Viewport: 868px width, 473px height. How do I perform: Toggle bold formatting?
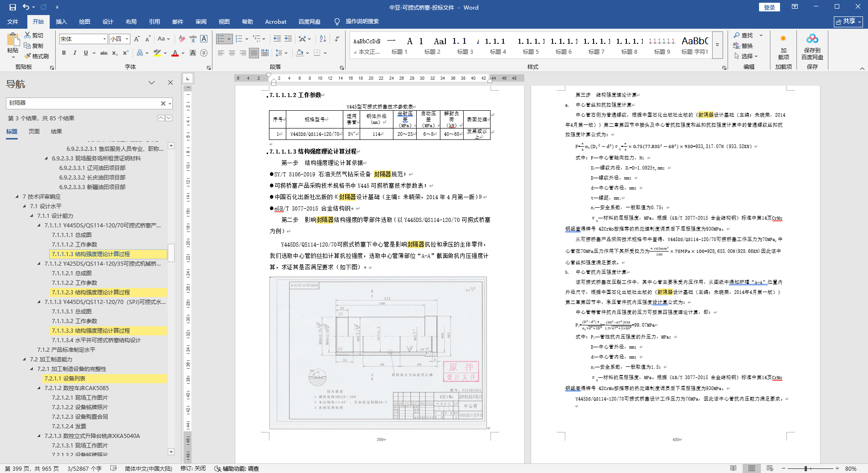point(64,53)
